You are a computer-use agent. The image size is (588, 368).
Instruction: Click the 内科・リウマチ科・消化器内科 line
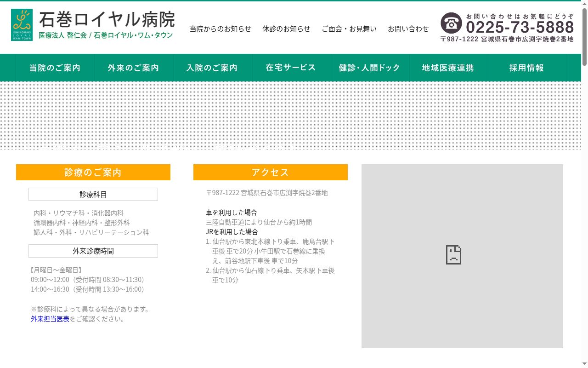[79, 213]
